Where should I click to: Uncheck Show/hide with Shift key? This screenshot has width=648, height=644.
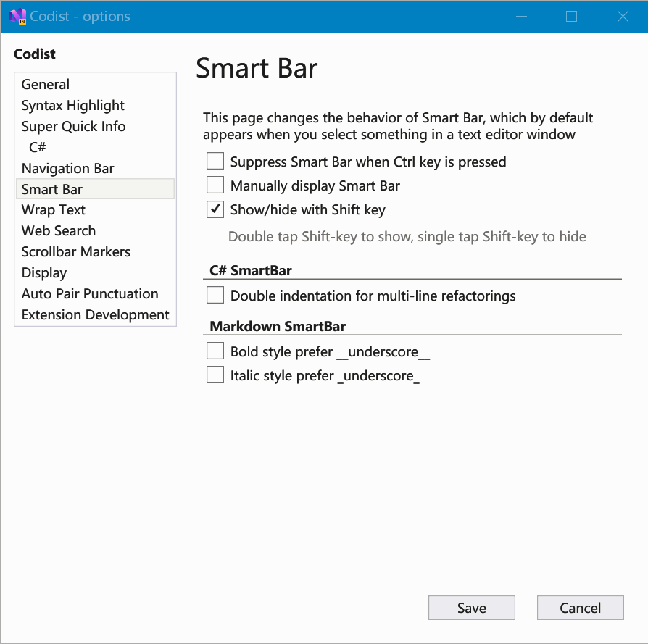point(215,209)
